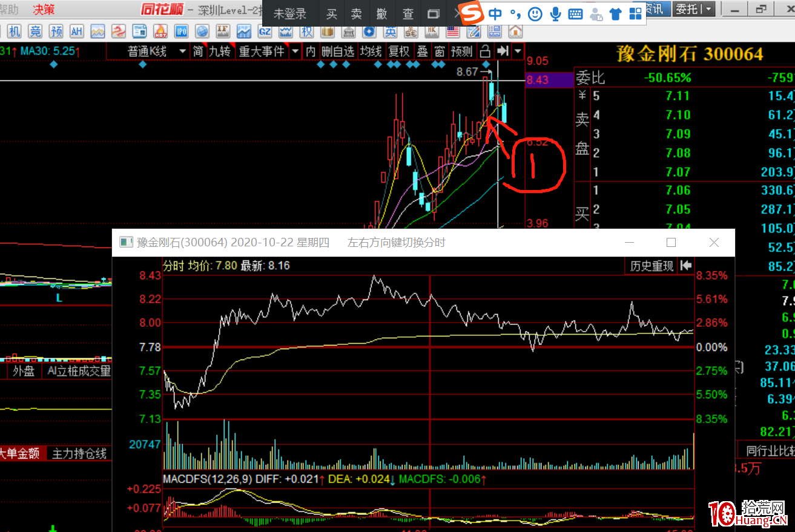Click the 机 toolbar icon

click(x=15, y=31)
